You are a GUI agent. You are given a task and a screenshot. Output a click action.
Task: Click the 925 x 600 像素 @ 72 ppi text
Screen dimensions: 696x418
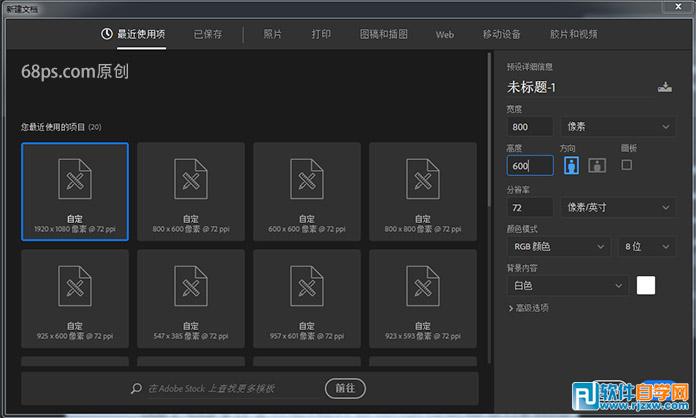[75, 336]
